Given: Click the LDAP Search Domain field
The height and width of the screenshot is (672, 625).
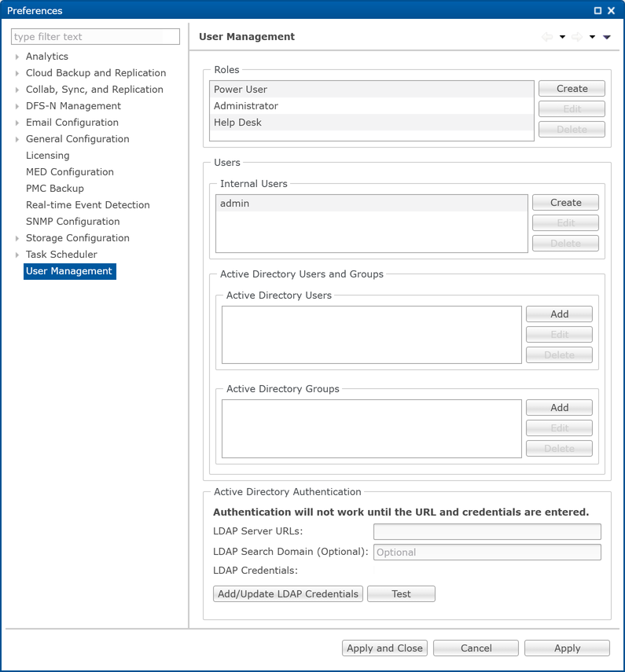Looking at the screenshot, I should (487, 552).
